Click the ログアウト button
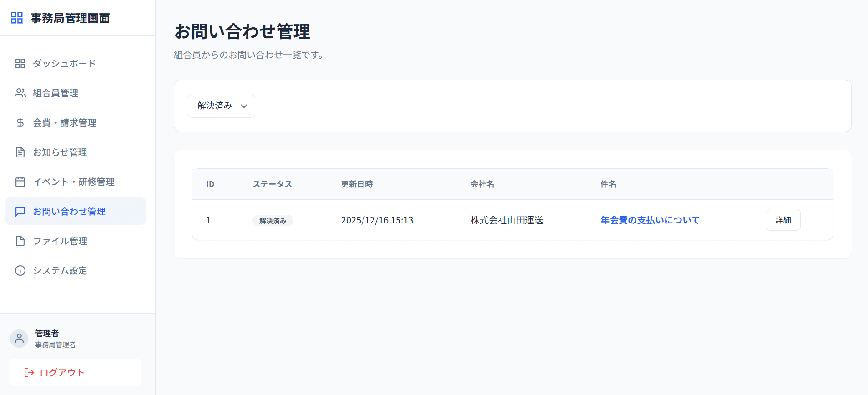Viewport: 868px width, 395px height. coord(76,372)
